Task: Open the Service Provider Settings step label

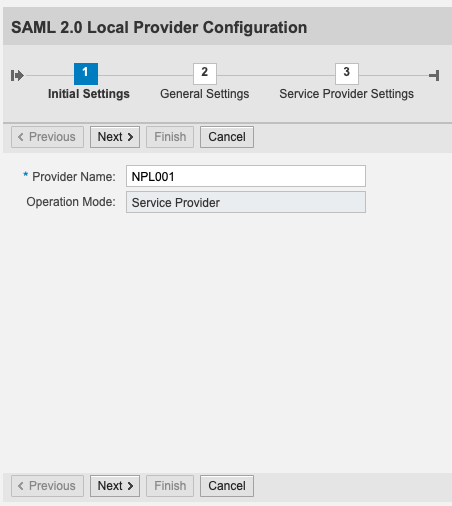Action: point(347,94)
